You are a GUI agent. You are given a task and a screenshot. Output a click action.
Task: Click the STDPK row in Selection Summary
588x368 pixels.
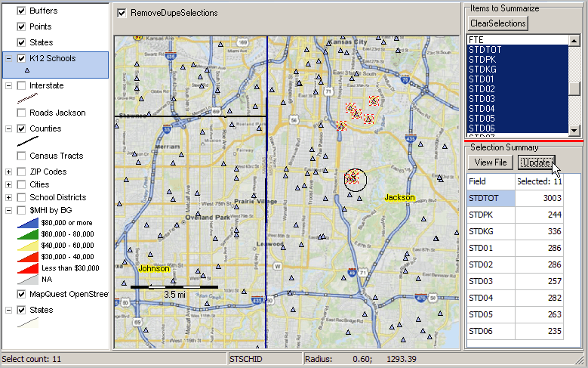[515, 215]
